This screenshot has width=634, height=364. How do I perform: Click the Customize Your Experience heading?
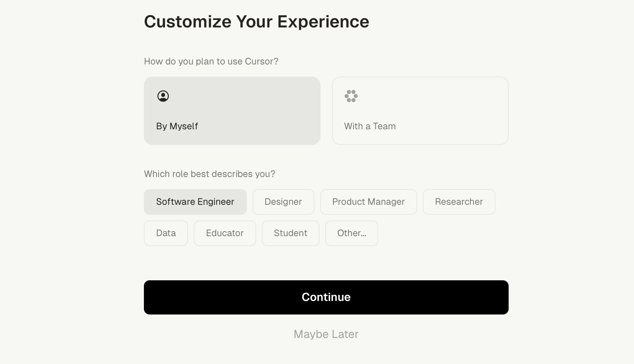(x=256, y=22)
